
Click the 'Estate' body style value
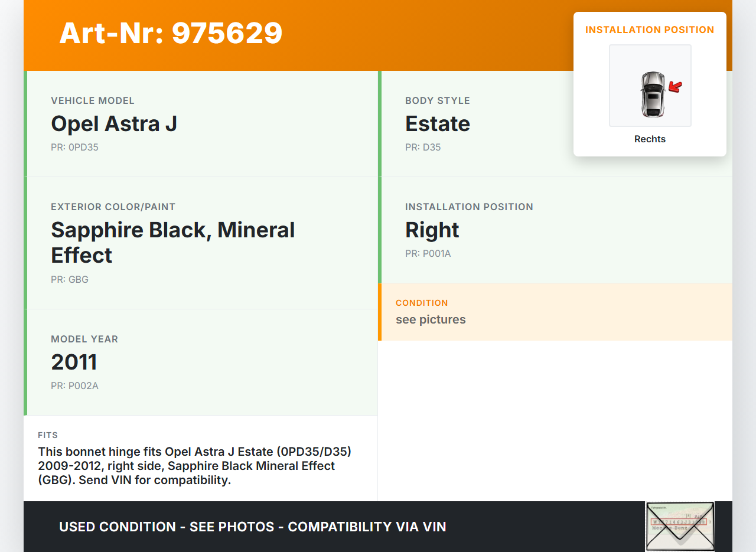click(437, 124)
